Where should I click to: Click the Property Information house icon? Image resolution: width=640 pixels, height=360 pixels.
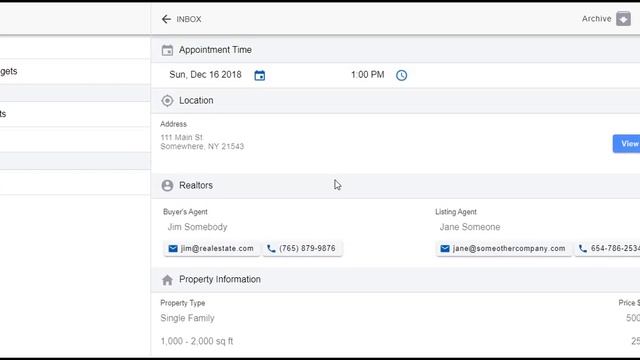pyautogui.click(x=167, y=280)
